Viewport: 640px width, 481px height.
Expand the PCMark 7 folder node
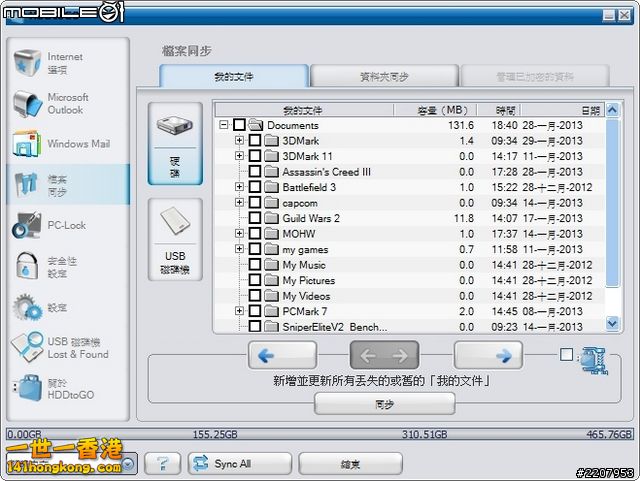point(239,311)
